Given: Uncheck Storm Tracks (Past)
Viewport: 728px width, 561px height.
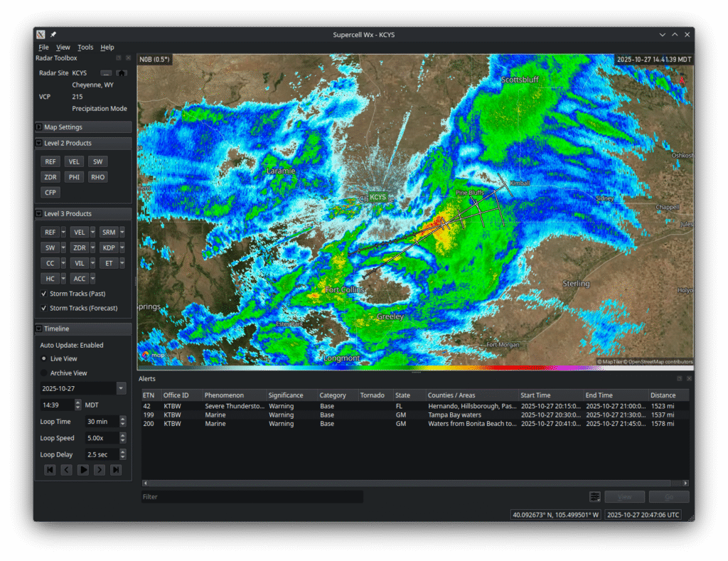Looking at the screenshot, I should [x=43, y=294].
